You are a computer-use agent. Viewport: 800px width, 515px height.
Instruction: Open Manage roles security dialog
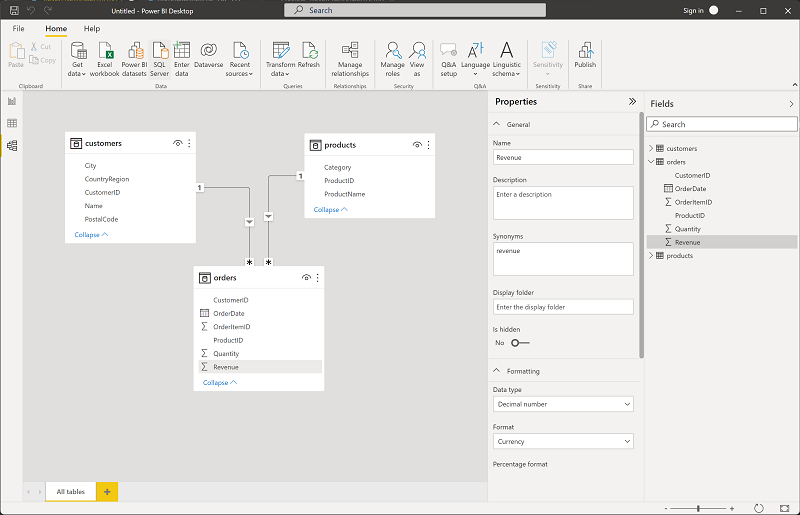pyautogui.click(x=392, y=59)
